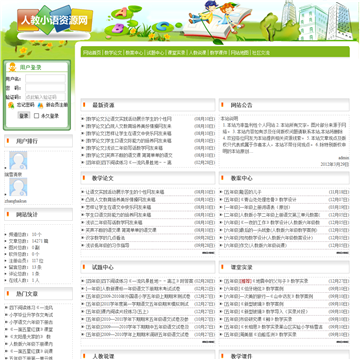This screenshot has height=360, width=360.
Task: Open first article in 最新资源 list
Action: point(129,119)
